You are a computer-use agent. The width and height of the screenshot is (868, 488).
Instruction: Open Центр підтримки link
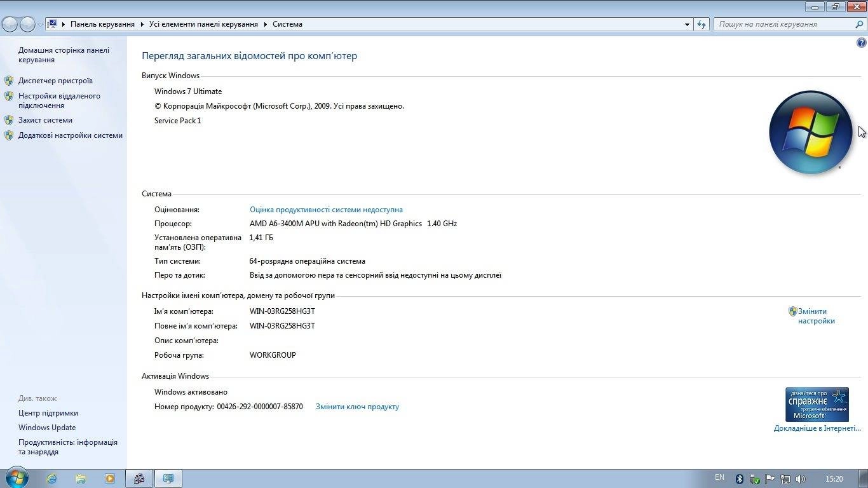(48, 413)
